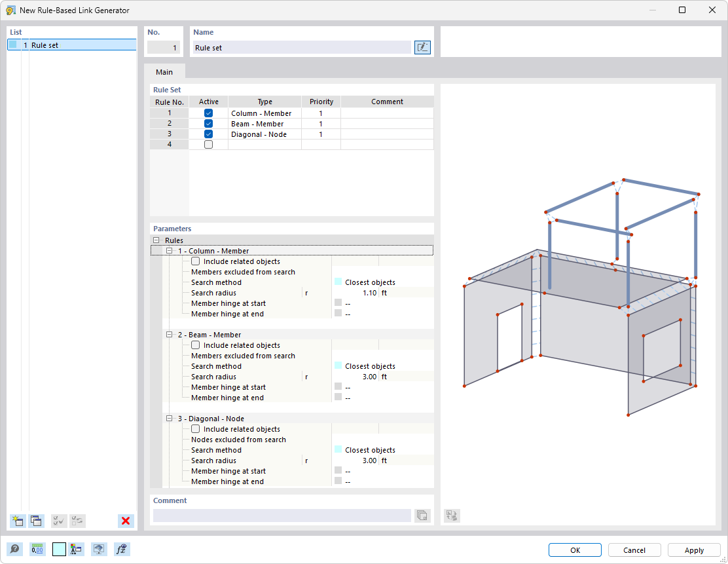Click the Type cell Column - Member in the Rule Set table

(x=264, y=113)
